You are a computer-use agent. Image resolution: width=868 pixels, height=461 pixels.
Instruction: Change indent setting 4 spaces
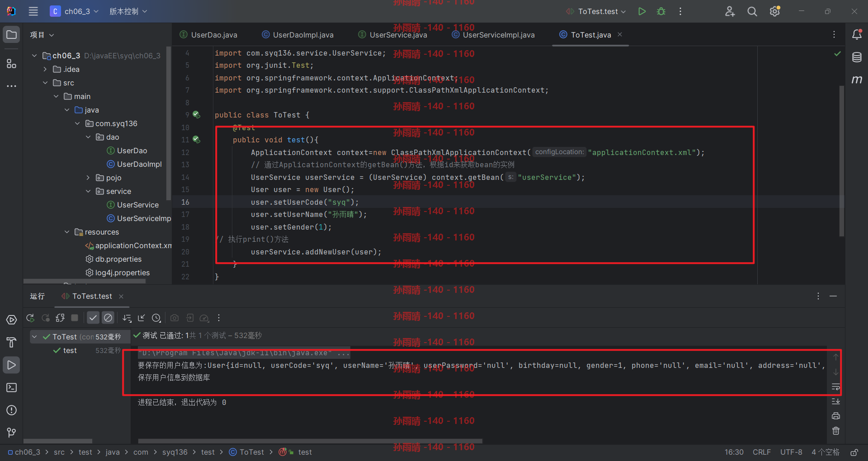pyautogui.click(x=825, y=452)
